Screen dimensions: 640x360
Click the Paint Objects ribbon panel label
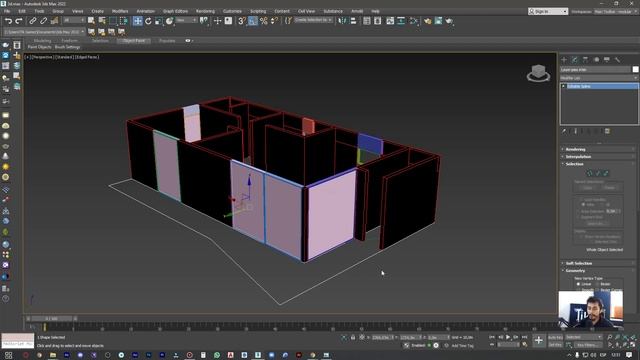click(40, 47)
